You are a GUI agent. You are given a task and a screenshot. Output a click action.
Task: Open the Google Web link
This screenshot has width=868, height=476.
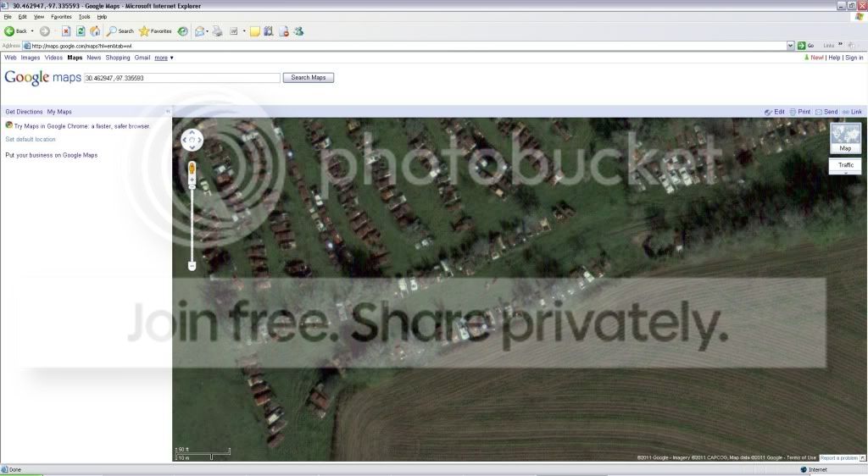10,58
